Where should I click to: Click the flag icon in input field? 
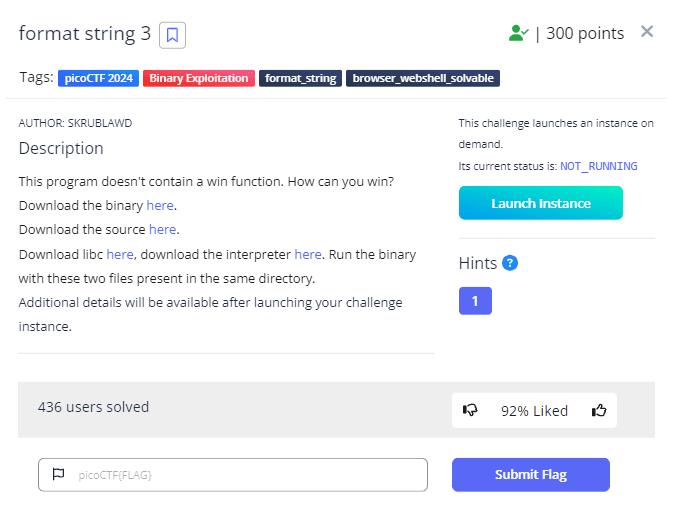point(58,475)
